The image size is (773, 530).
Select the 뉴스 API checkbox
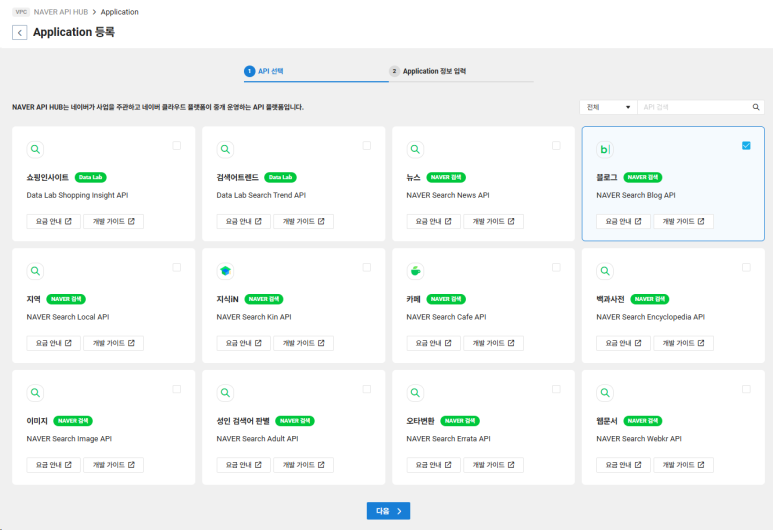click(556, 145)
